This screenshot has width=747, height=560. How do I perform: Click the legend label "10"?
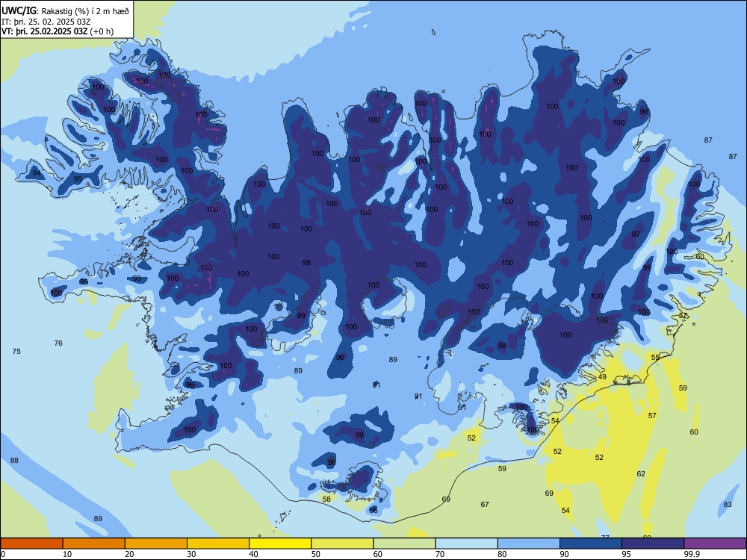pyautogui.click(x=68, y=554)
